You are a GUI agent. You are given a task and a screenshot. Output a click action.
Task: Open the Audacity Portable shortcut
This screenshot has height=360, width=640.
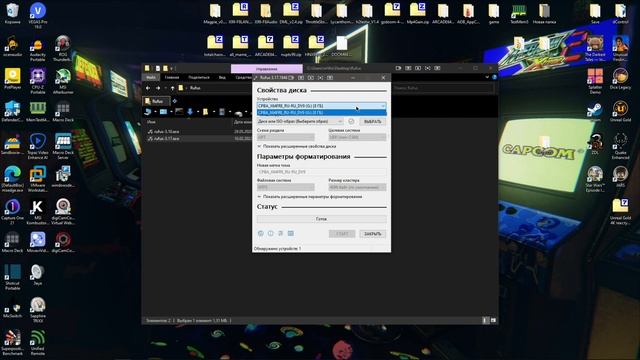point(38,49)
